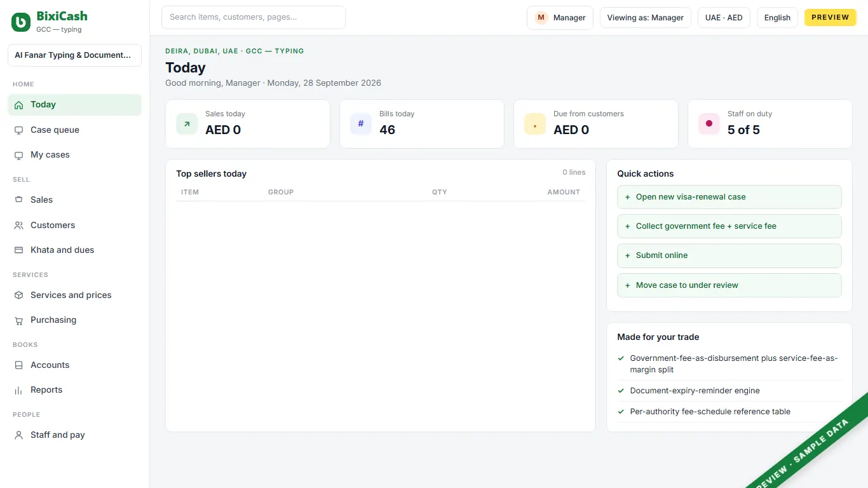The image size is (868, 488).
Task: Click the yellow PREVIEW badge button
Action: click(831, 17)
